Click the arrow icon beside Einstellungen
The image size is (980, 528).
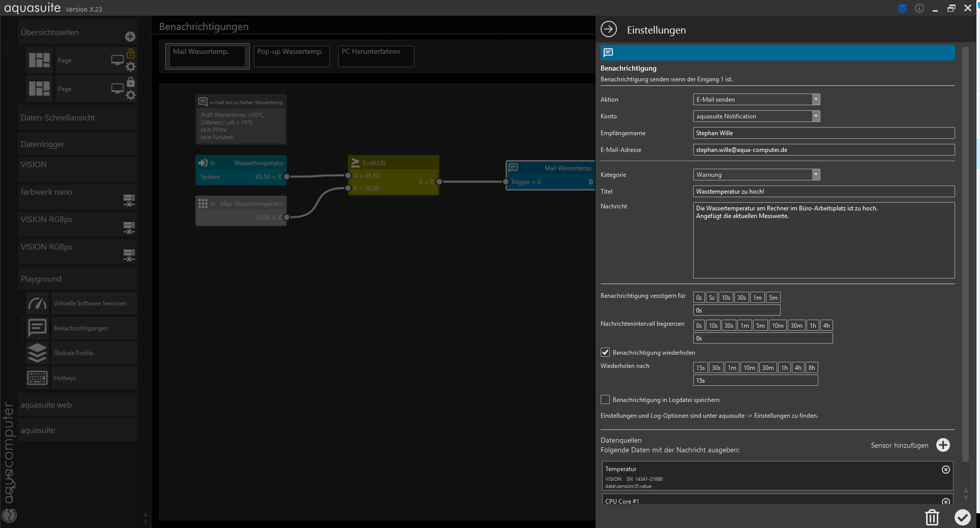click(609, 29)
